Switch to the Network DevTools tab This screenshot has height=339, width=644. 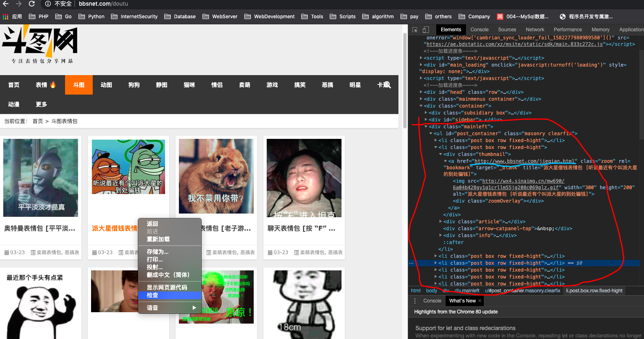coord(535,30)
